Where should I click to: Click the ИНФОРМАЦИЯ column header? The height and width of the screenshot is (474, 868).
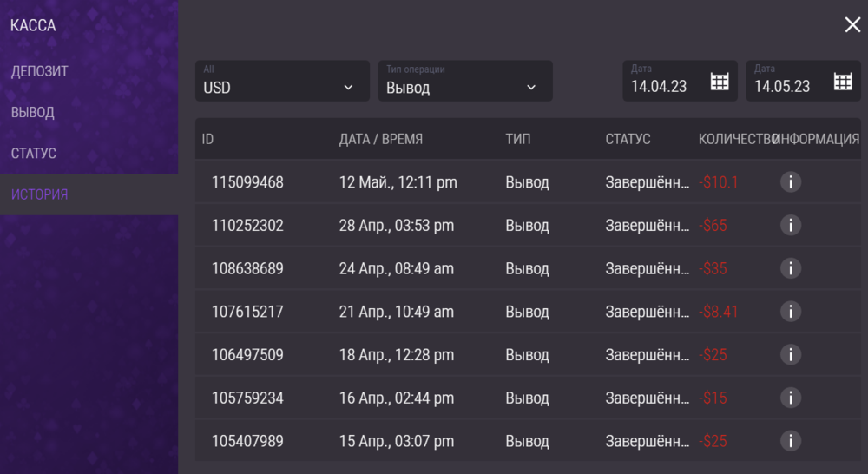click(818, 139)
